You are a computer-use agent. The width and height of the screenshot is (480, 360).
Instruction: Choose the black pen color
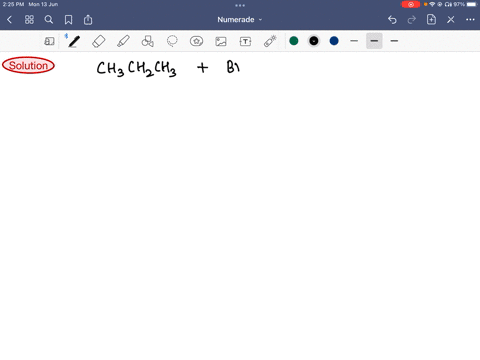coord(314,41)
